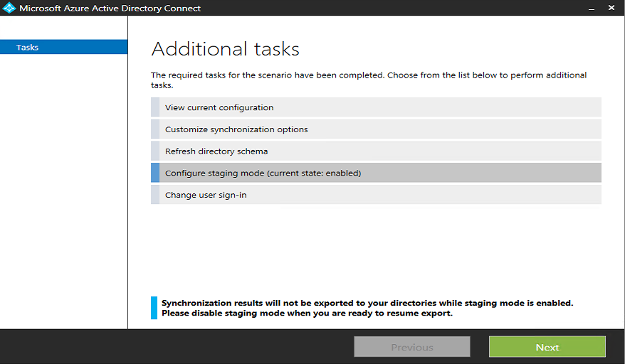Viewport: 625px width, 364px height.
Task: Choose View current configuration task
Action: [x=376, y=107]
